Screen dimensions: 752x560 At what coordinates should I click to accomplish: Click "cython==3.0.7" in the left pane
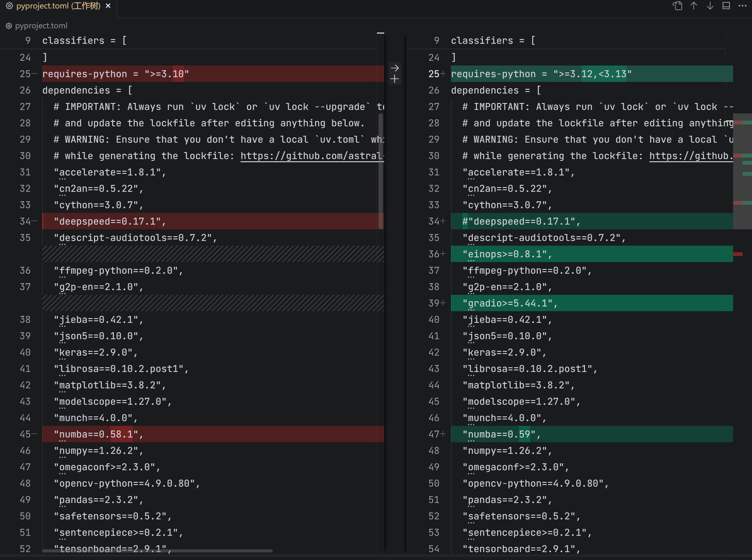(x=99, y=205)
